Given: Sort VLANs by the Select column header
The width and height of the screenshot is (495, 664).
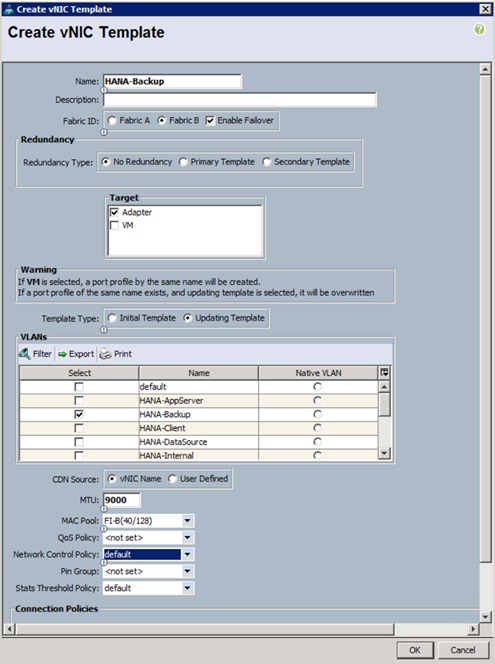Looking at the screenshot, I should point(79,373).
